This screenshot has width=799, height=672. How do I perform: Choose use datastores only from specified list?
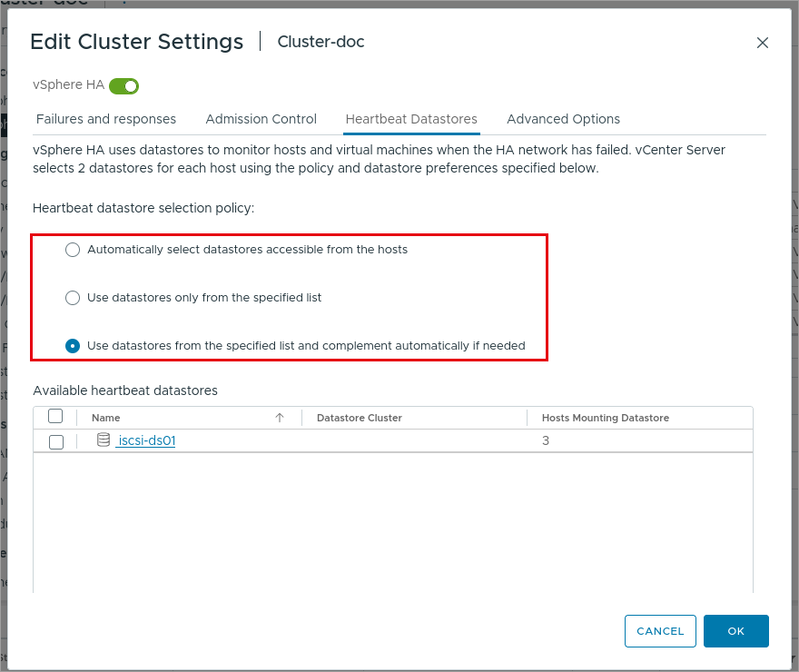tap(73, 298)
